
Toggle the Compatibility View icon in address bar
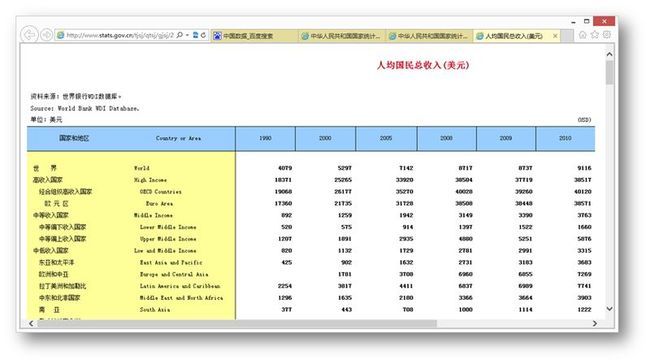pyautogui.click(x=195, y=35)
